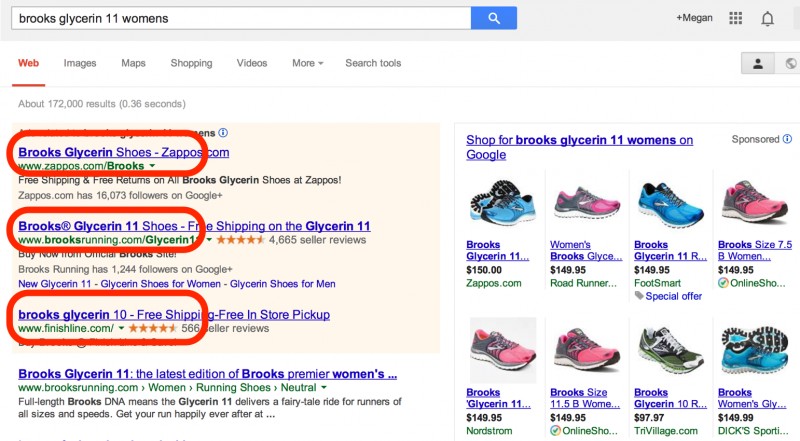Screen dimensions: 800x441
Task: Open the notifications bell icon
Action: point(767,19)
